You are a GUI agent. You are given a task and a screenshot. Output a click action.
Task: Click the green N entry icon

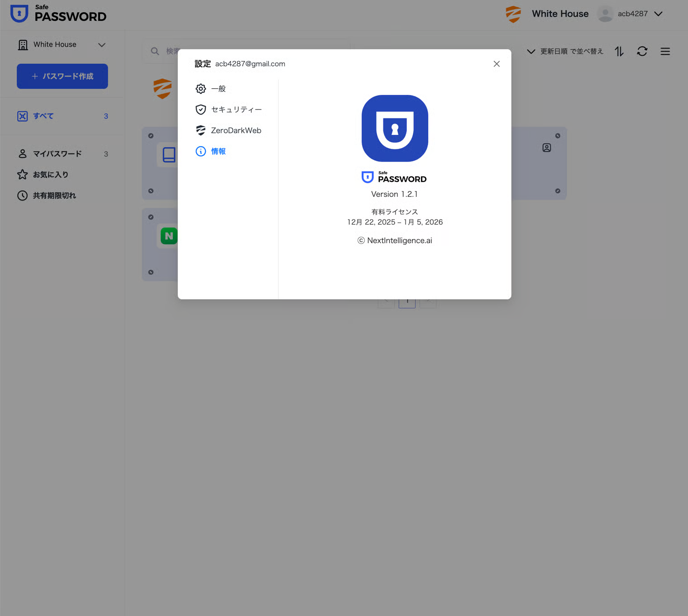(x=169, y=236)
